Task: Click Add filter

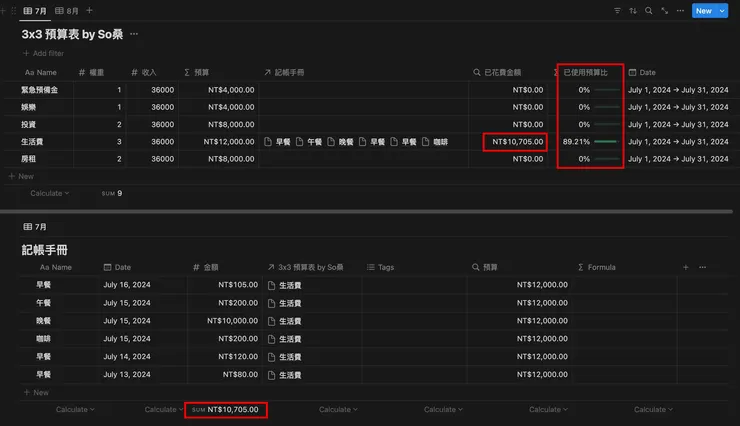Action: click(43, 53)
